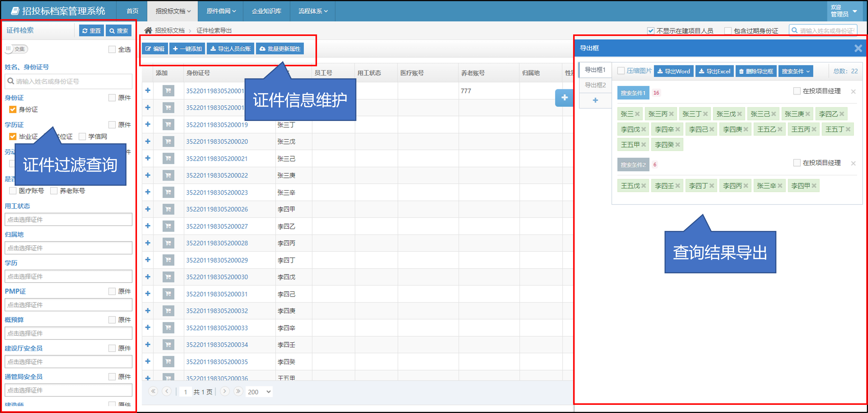Switch to 导出框2 tab
The width and height of the screenshot is (868, 413).
[x=595, y=85]
